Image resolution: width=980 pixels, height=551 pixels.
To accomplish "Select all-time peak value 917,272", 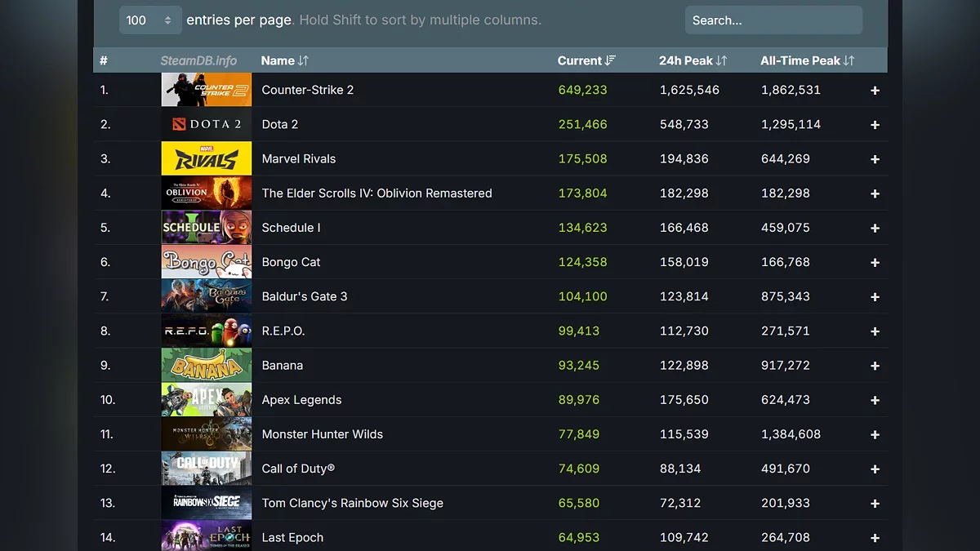I will pyautogui.click(x=786, y=365).
